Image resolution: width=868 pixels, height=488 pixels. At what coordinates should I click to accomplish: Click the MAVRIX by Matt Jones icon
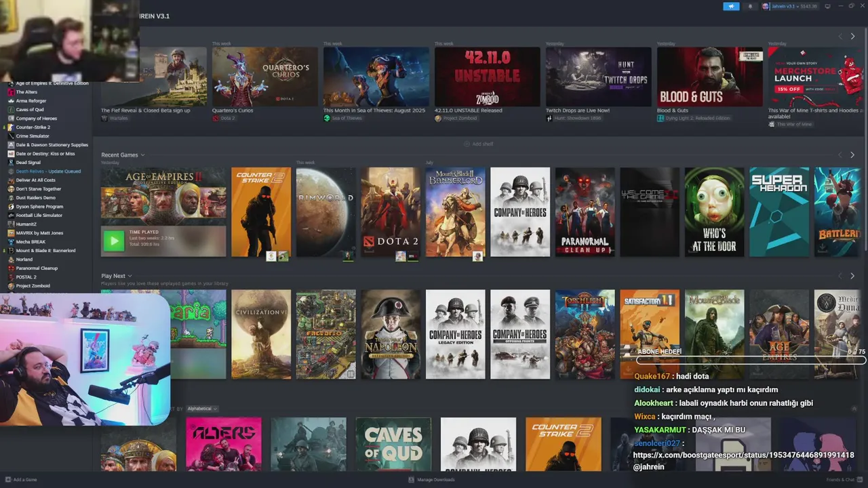click(x=11, y=233)
